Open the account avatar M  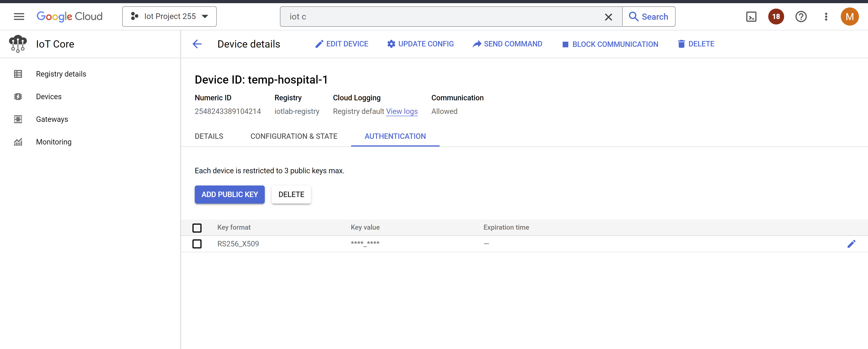pyautogui.click(x=849, y=17)
